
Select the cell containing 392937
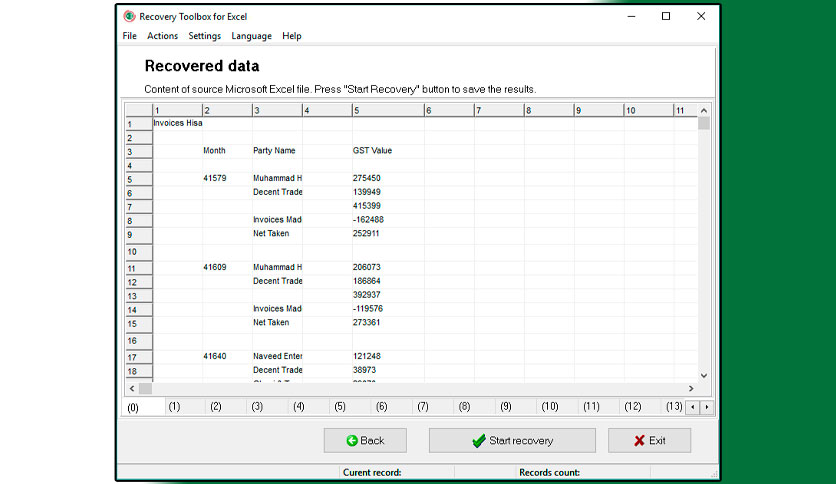388,295
